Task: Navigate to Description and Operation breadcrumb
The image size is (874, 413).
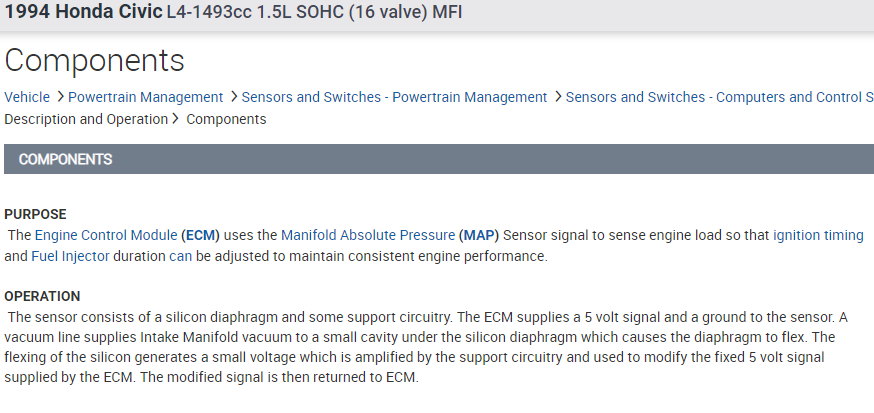Action: pos(86,119)
